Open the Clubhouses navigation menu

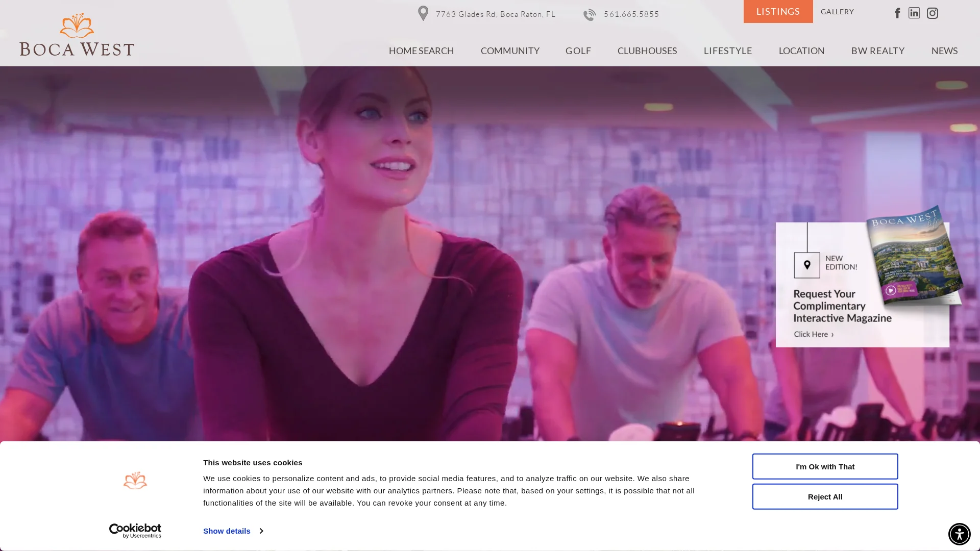647,51
